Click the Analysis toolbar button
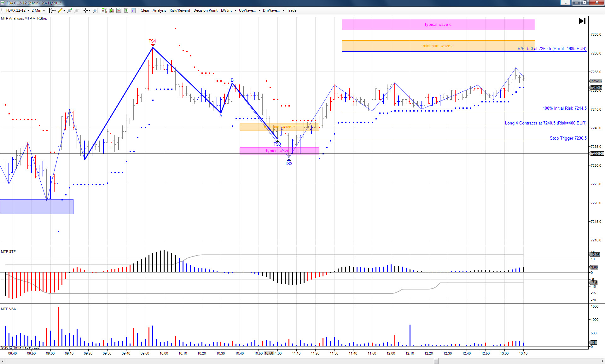 coord(159,10)
